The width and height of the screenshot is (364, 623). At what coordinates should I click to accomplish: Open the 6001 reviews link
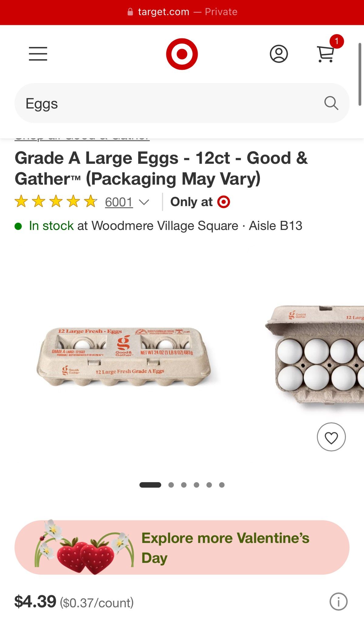point(119,202)
